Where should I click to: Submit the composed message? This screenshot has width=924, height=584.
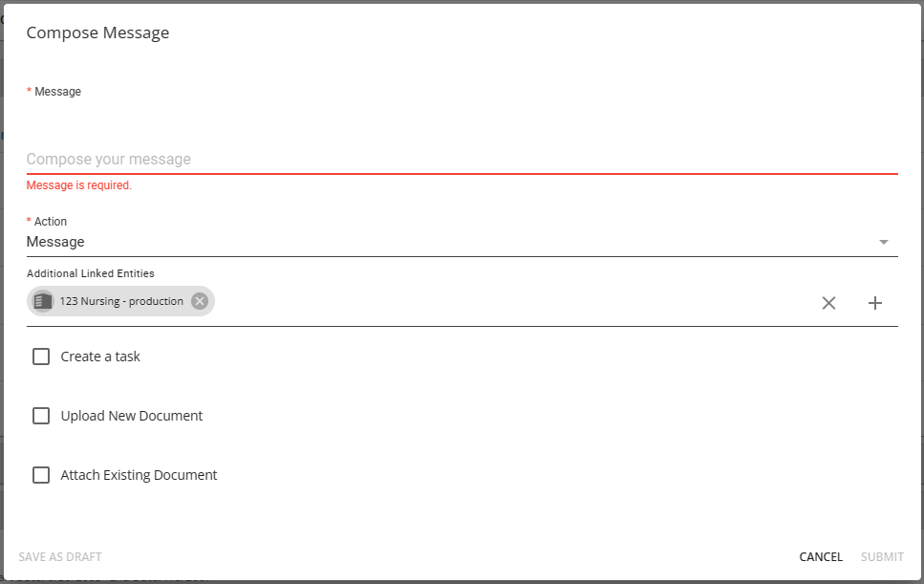point(882,557)
